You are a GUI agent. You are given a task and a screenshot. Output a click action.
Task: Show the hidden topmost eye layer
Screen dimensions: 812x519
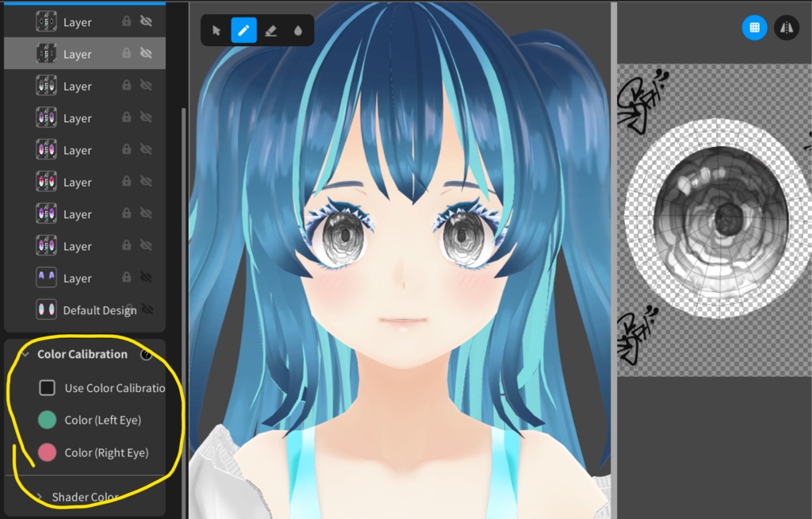(x=146, y=21)
